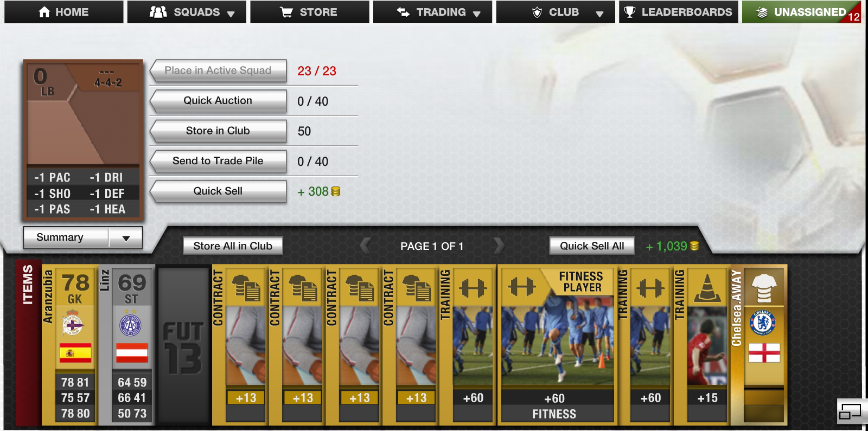The width and height of the screenshot is (868, 431).
Task: Select the Aranzubia 78 GK player card
Action: tap(69, 345)
